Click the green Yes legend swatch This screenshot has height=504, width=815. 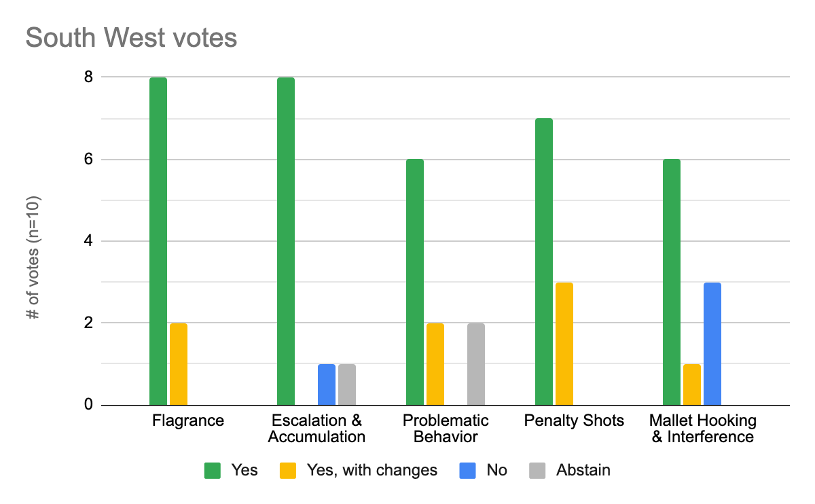coord(213,470)
